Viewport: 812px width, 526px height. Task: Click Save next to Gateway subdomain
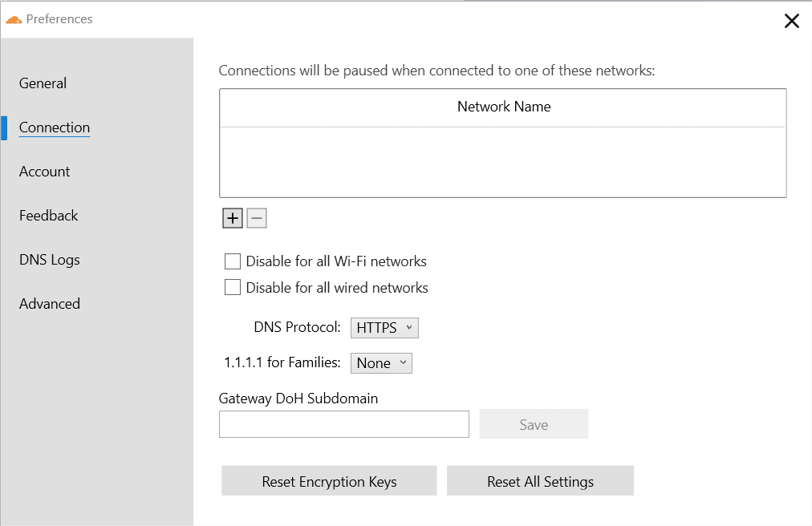(534, 424)
